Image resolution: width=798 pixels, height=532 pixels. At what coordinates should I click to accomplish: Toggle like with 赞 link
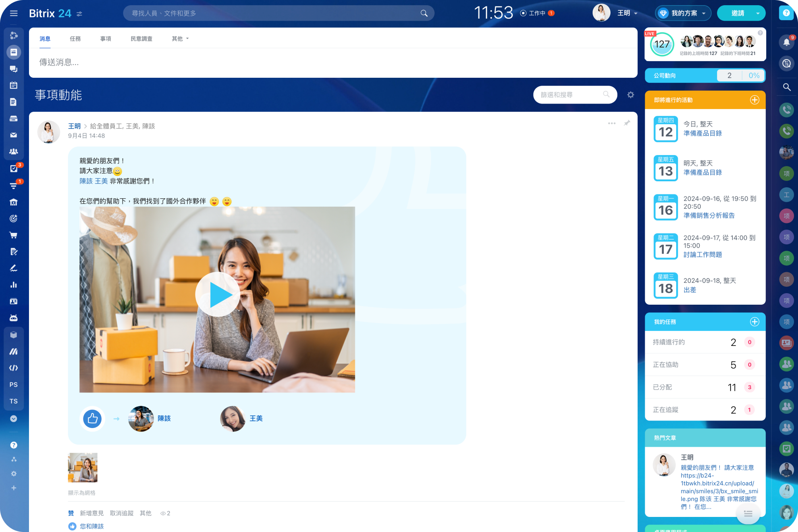click(x=71, y=513)
